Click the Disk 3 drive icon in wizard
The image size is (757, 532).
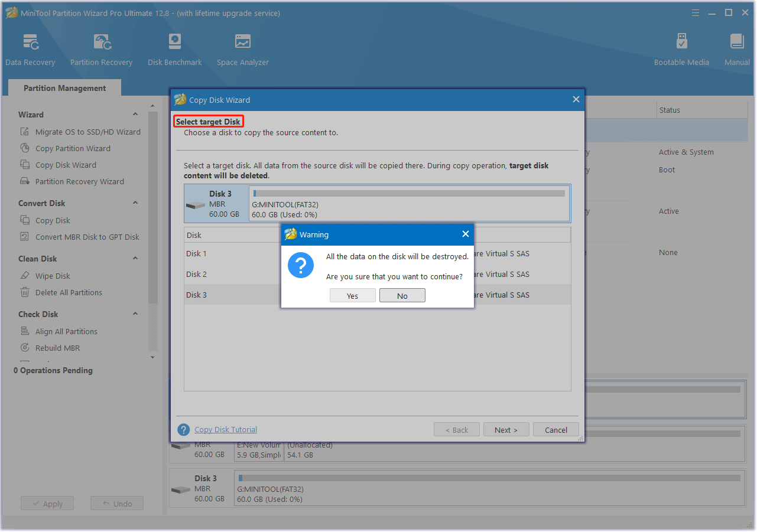196,205
